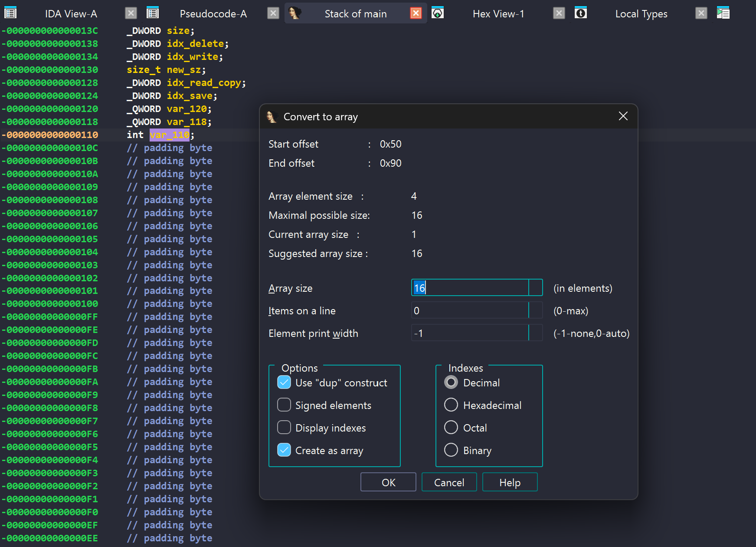Expand the Items on a line dropdown

(x=536, y=310)
